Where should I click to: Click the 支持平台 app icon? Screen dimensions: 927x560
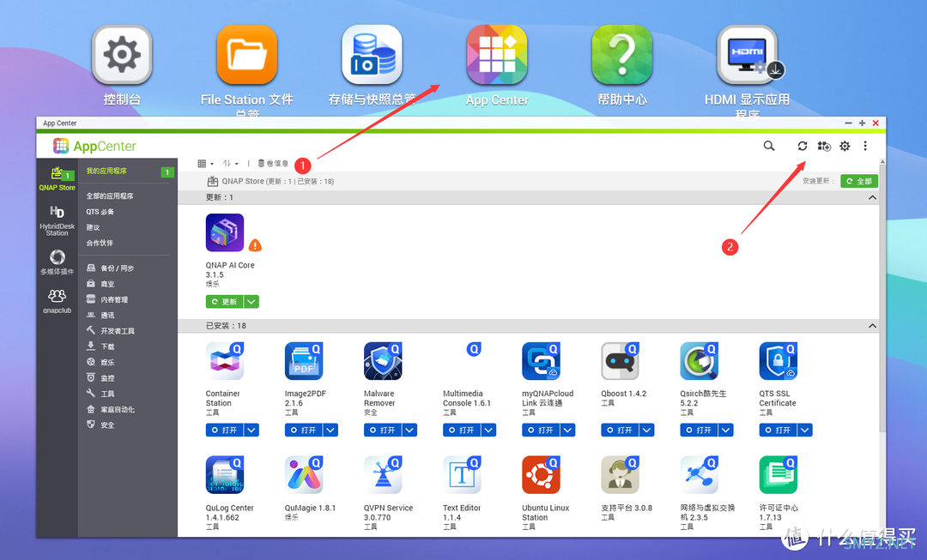pos(621,475)
